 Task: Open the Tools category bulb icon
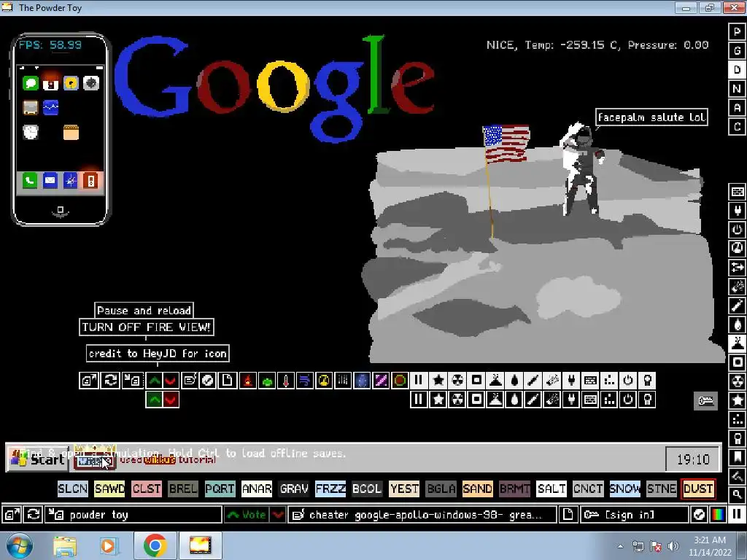737,438
